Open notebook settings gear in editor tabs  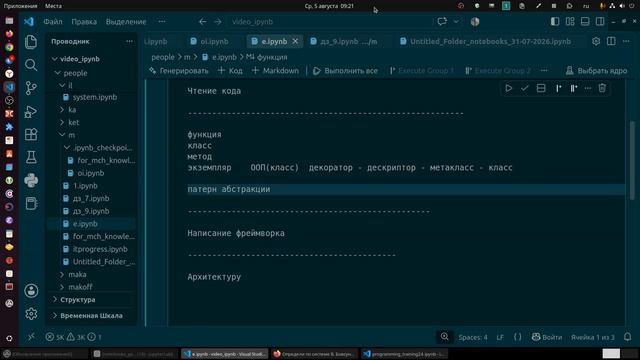click(x=596, y=41)
